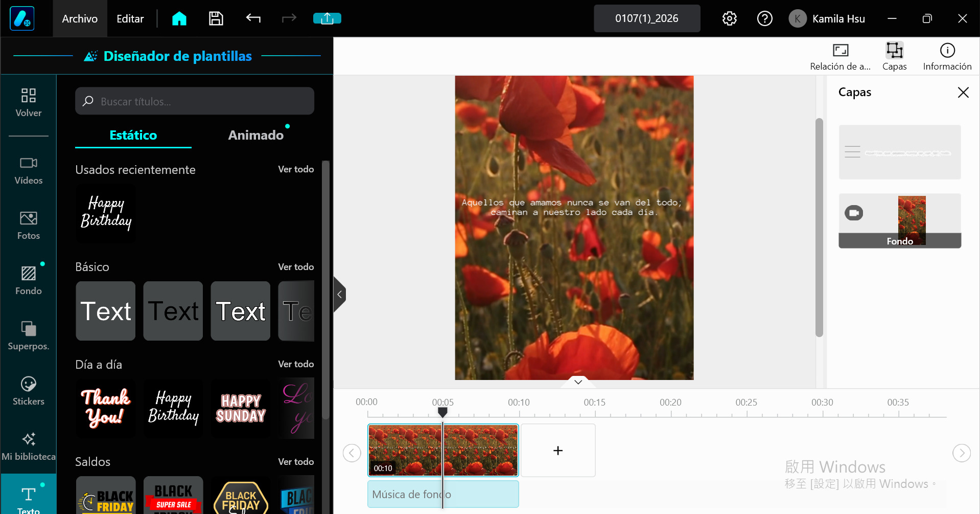
Task: Open Mi biblioteca in the sidebar
Action: click(29, 446)
